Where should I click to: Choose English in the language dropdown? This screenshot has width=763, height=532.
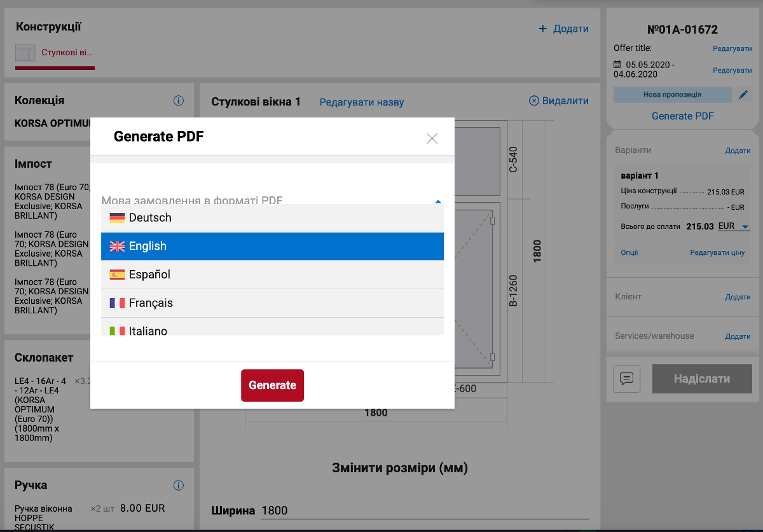click(x=272, y=246)
